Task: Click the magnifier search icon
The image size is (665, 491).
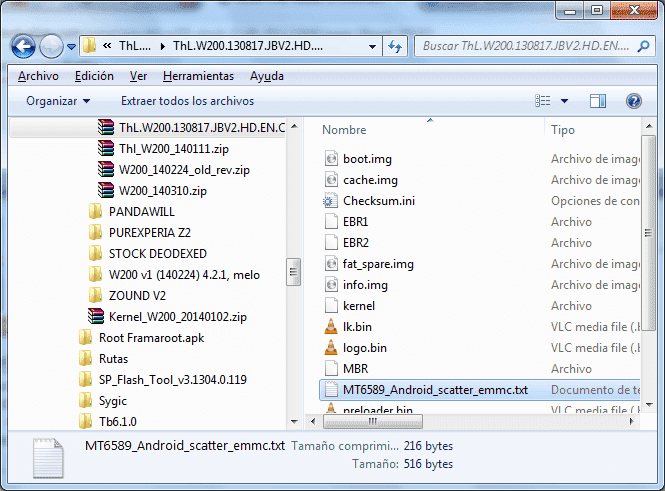Action: (643, 46)
